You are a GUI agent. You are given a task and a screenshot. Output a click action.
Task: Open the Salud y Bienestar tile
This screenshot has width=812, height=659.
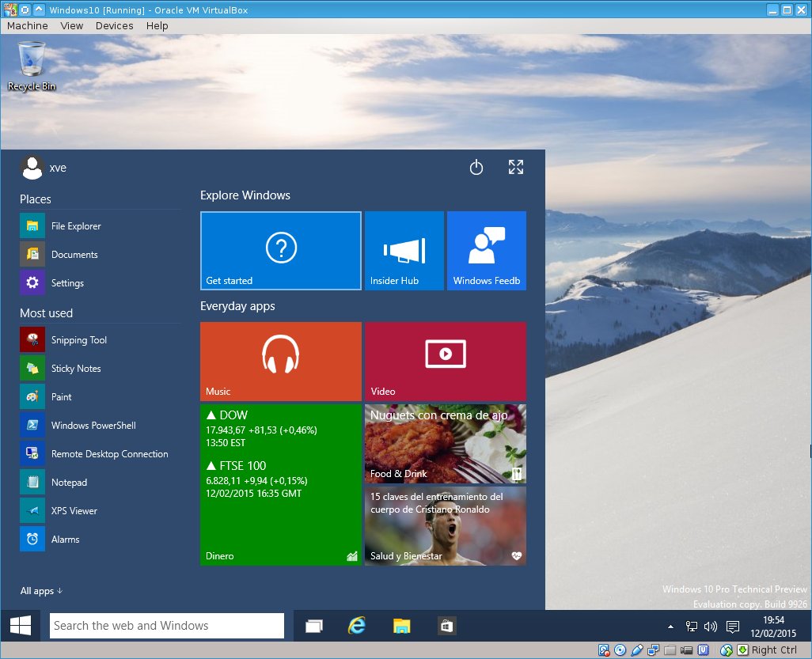click(x=446, y=526)
